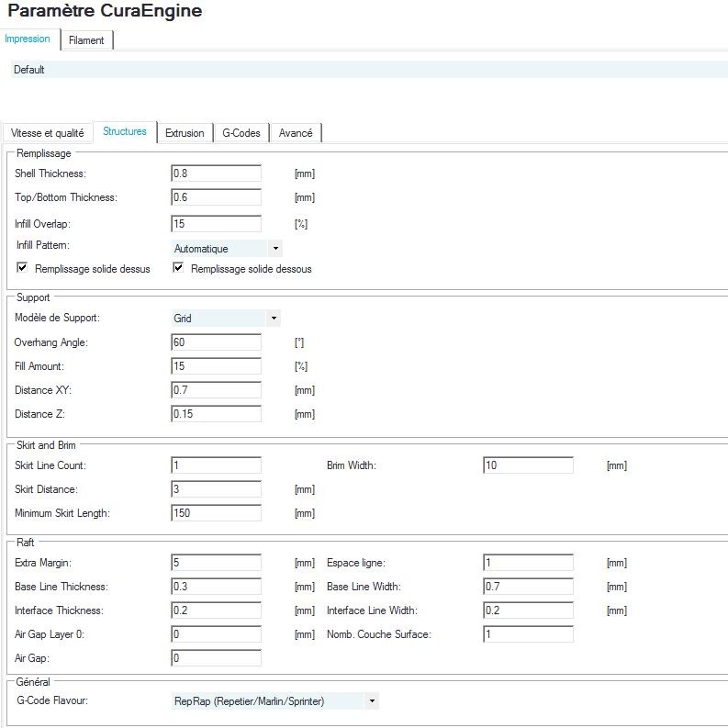
Task: Focus the Skirt Line Count field
Action: pos(216,465)
